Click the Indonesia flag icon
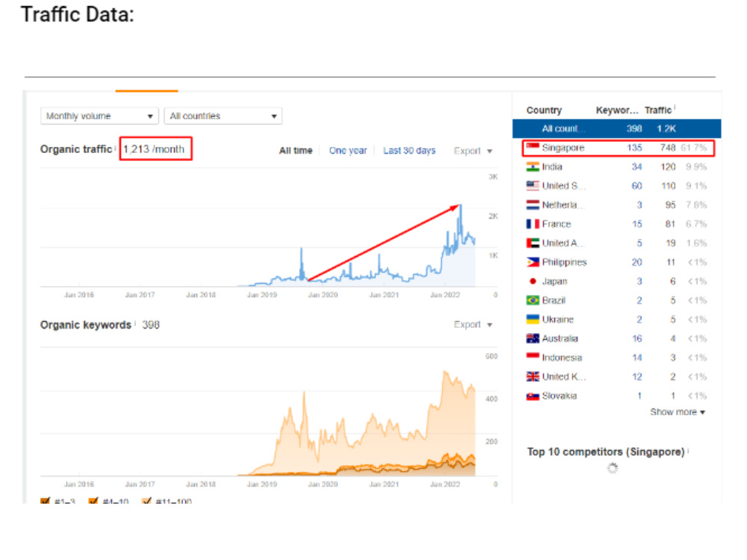The width and height of the screenshot is (747, 560). [533, 356]
